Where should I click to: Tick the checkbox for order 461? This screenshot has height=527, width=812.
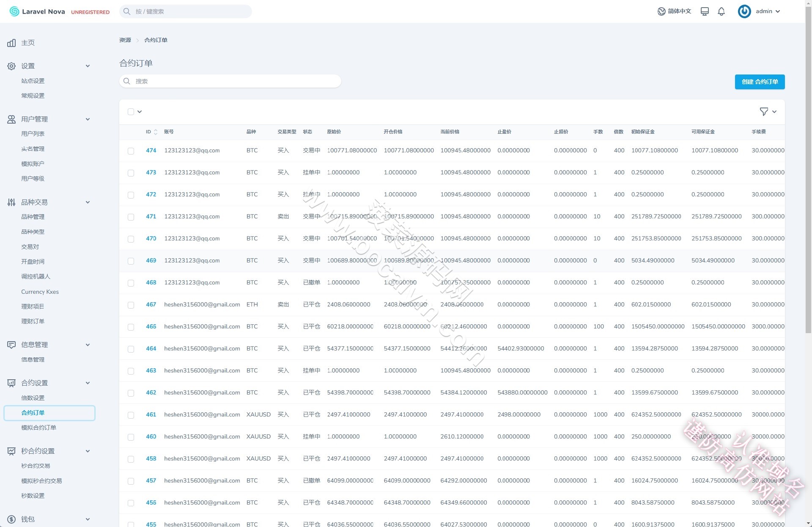131,415
